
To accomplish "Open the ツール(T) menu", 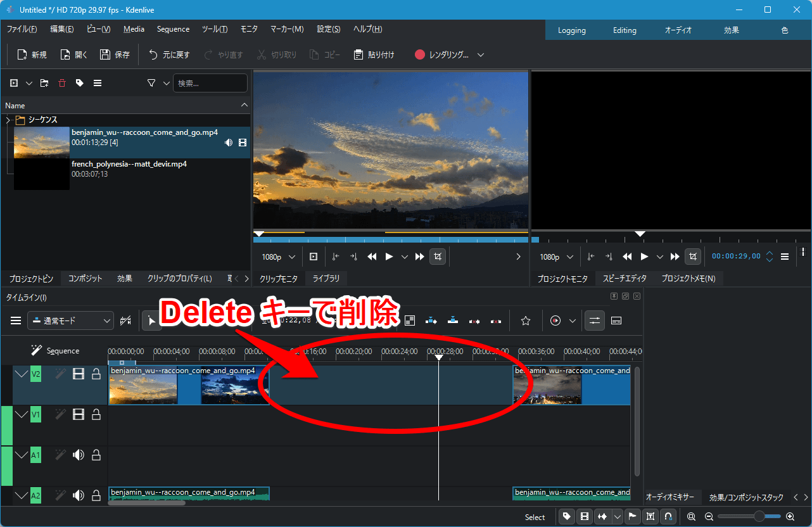I will pyautogui.click(x=214, y=29).
